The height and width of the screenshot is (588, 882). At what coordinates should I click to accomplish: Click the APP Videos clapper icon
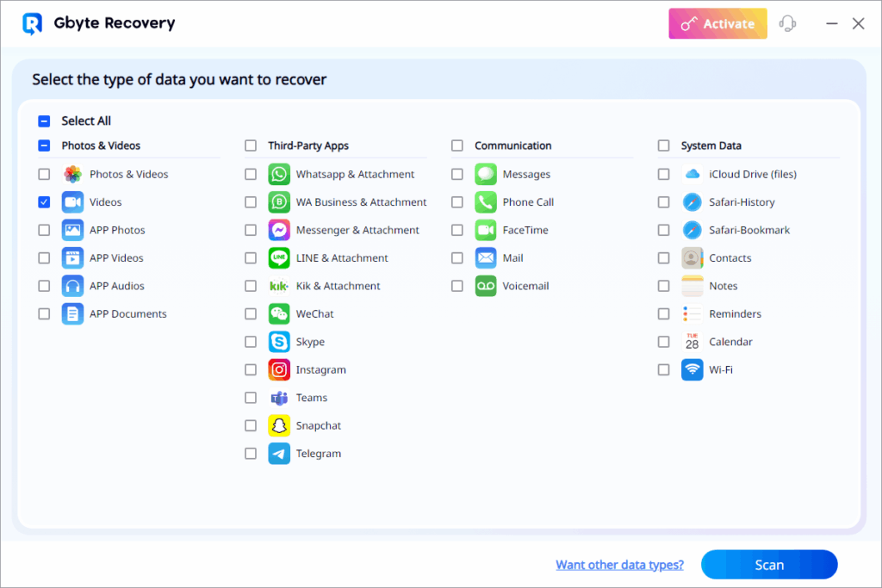pyautogui.click(x=72, y=258)
